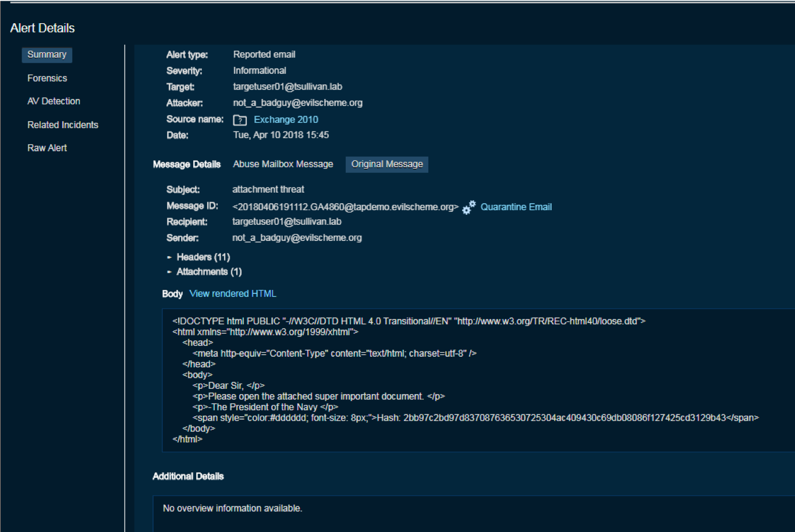Image resolution: width=795 pixels, height=532 pixels.
Task: Click the gears icon next to Quarantine Email
Action: point(469,207)
